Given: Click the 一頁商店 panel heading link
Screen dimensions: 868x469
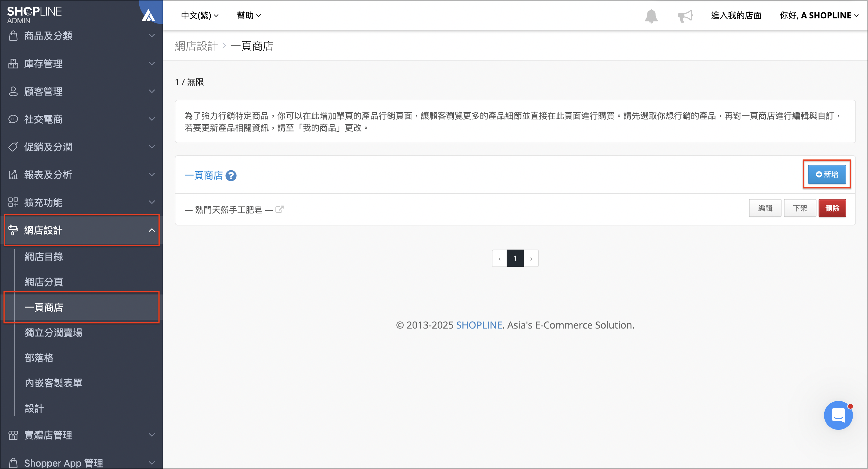Looking at the screenshot, I should coord(203,175).
